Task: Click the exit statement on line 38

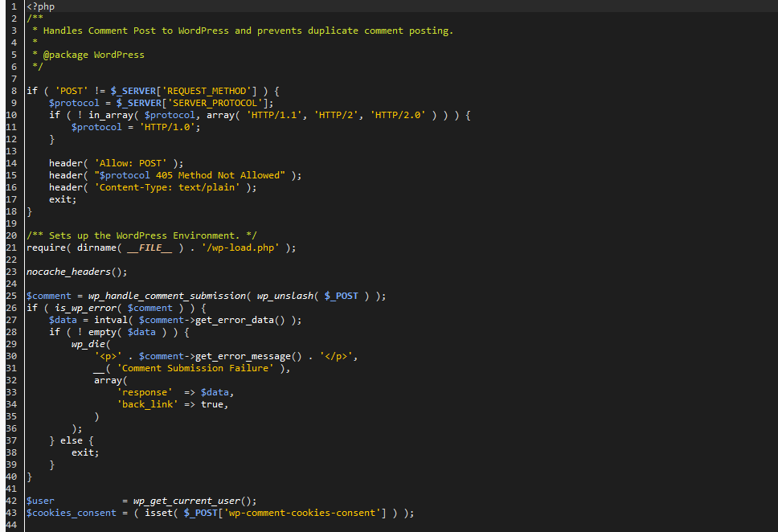Action: [x=84, y=452]
